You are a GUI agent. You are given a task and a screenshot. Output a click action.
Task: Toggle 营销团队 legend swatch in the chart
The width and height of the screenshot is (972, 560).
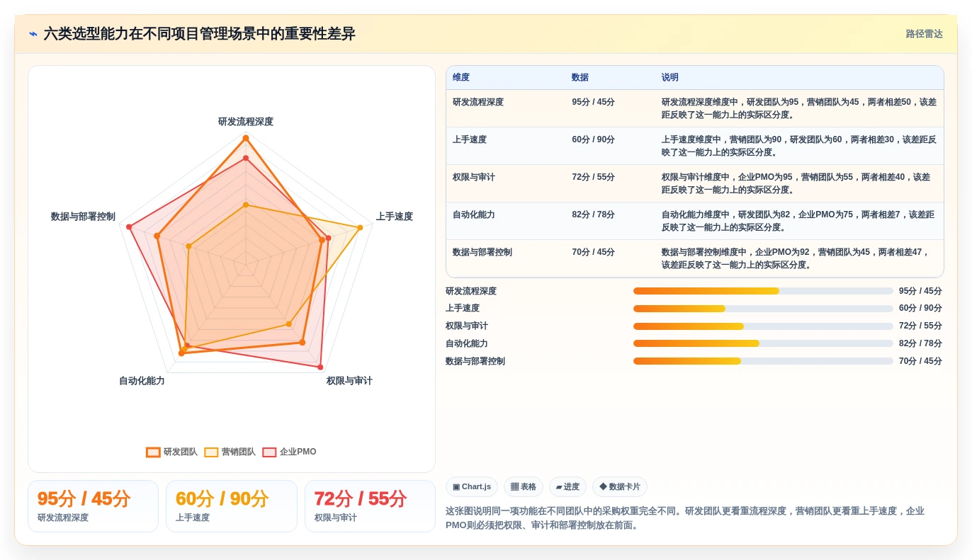[211, 452]
